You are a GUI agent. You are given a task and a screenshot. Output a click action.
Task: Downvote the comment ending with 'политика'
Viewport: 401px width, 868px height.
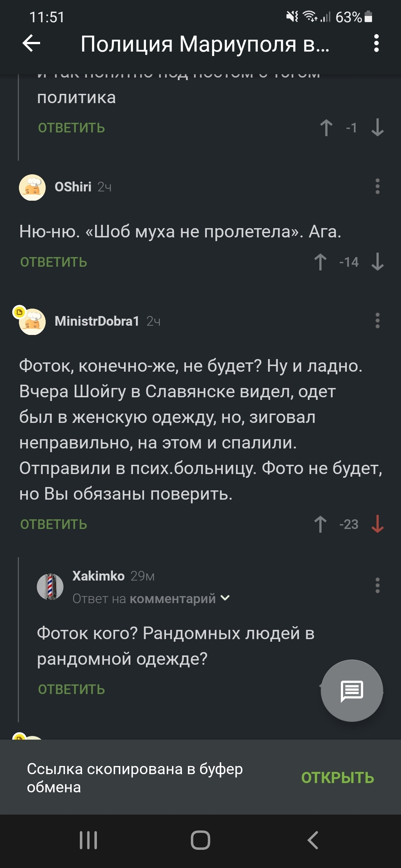(377, 128)
